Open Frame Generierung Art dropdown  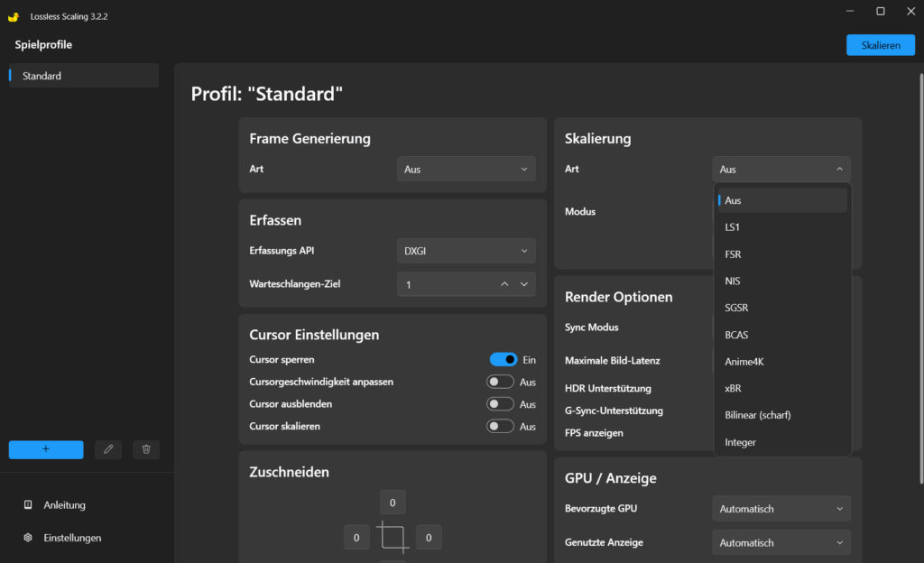click(x=467, y=169)
